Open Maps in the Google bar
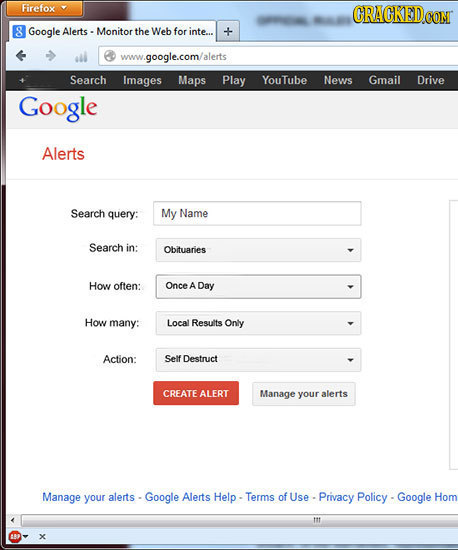The height and width of the screenshot is (550, 458). (x=192, y=80)
